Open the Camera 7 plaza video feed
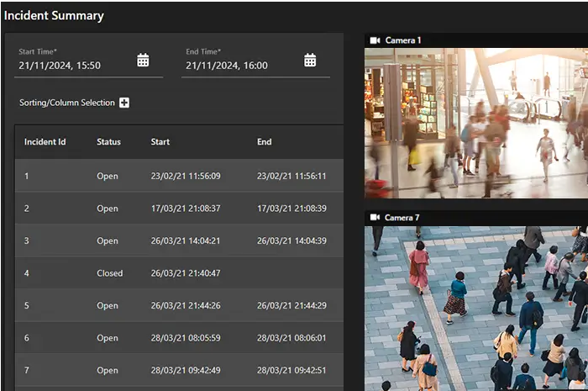Screen dimensions: 588x391 pos(475,308)
